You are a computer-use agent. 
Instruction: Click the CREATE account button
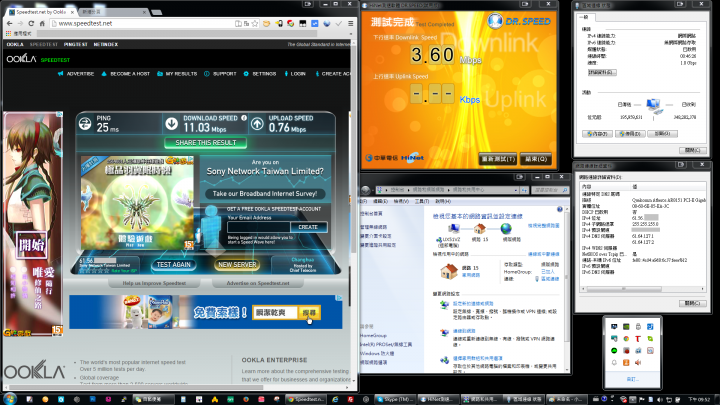click(308, 227)
